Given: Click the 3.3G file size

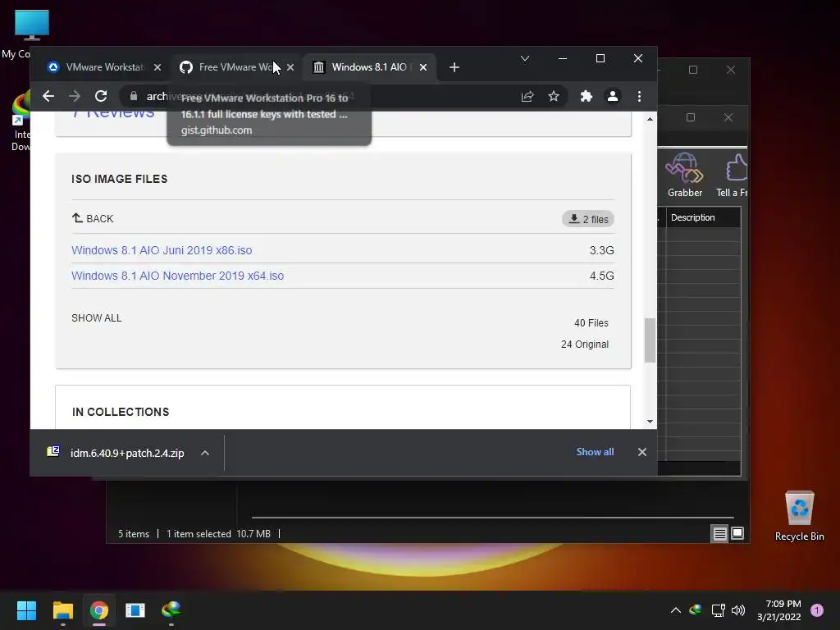Looking at the screenshot, I should 601,250.
